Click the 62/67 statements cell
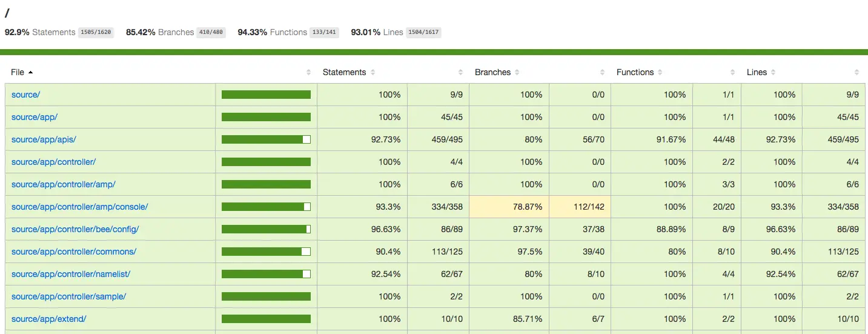Viewport: 868px width, 334px height. tap(438, 274)
